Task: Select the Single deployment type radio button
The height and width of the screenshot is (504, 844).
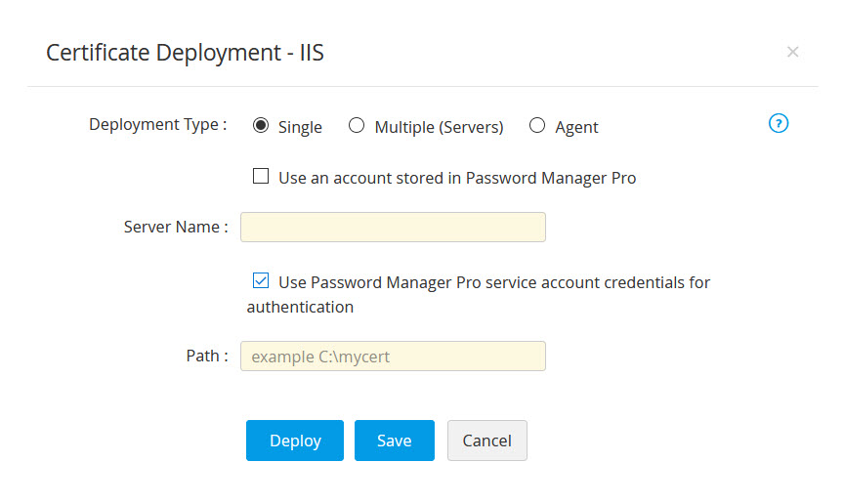Action: [261, 125]
